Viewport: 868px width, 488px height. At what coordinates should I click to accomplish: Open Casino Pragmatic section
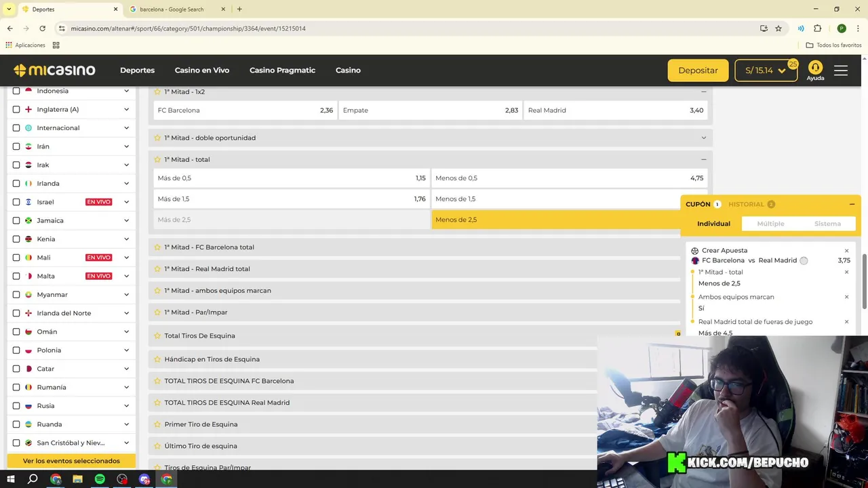[282, 70]
